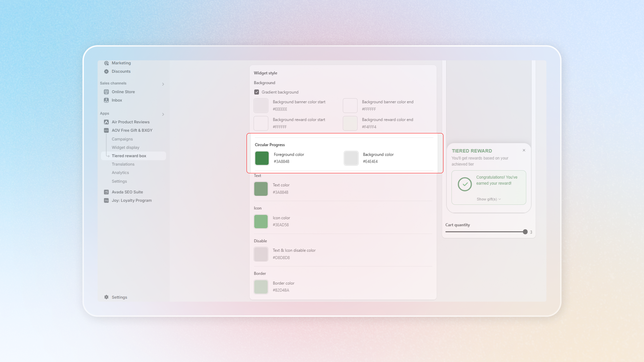Expand the Apps section chevron
The image size is (644, 362).
[163, 114]
